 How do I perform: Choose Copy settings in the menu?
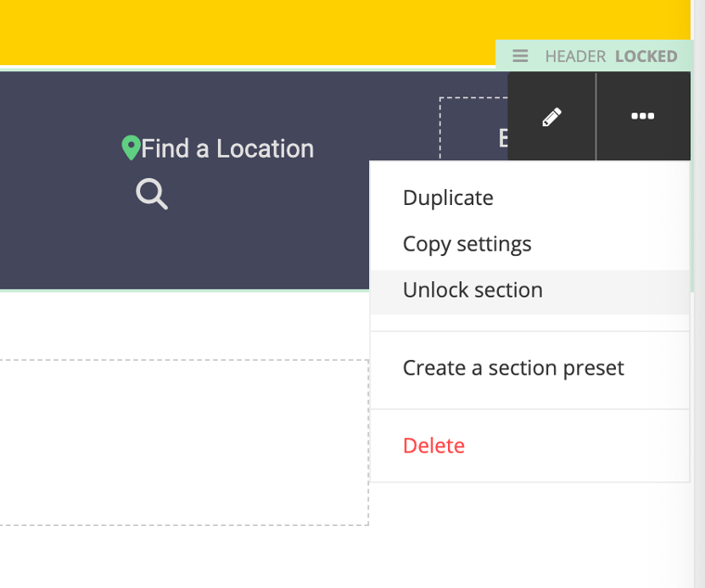coord(467,244)
